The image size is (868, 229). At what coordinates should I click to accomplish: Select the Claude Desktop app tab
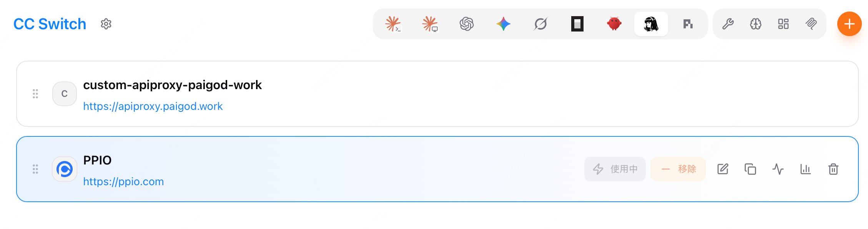tap(430, 24)
